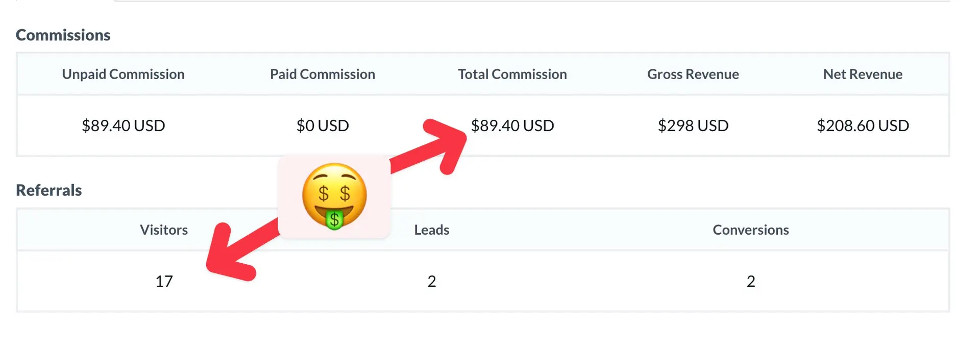Select the Total Commission column header
980x353 pixels.
[512, 74]
